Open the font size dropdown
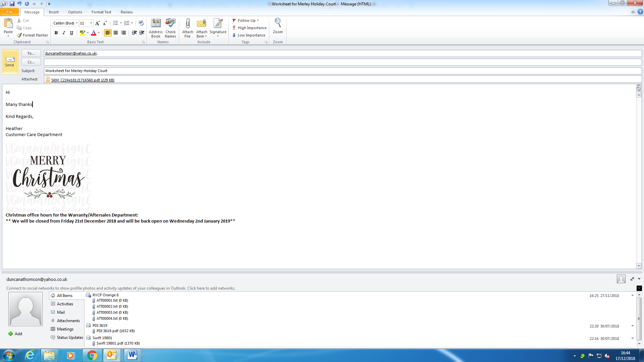644x362 pixels. click(x=91, y=23)
